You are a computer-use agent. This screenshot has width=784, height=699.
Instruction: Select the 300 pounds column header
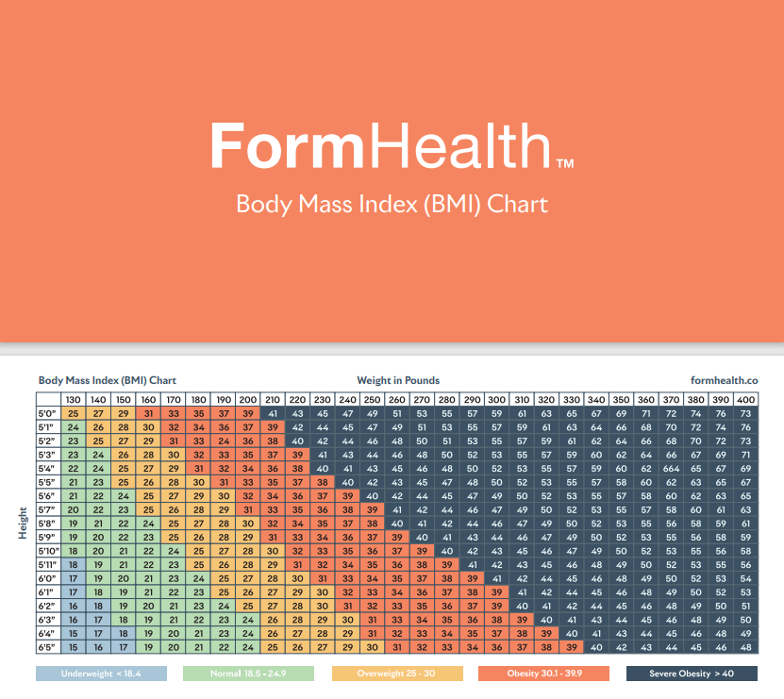(x=496, y=400)
